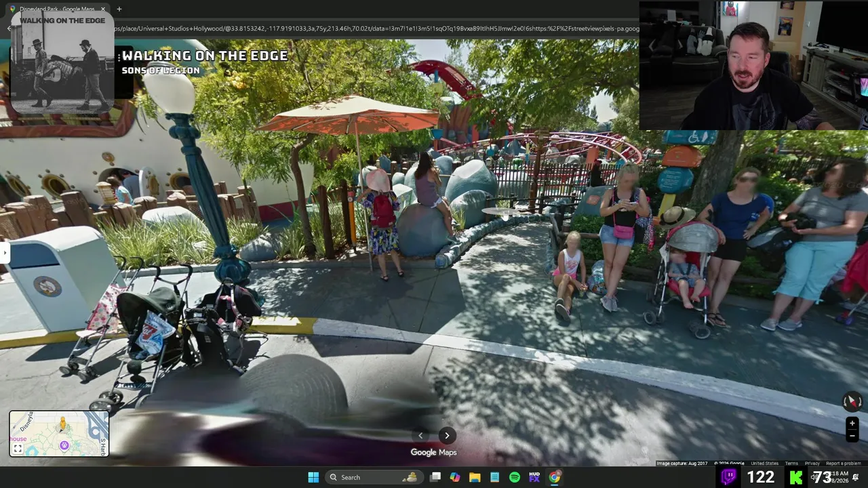Open the Notepad taskbar icon
868x488 pixels.
(495, 477)
